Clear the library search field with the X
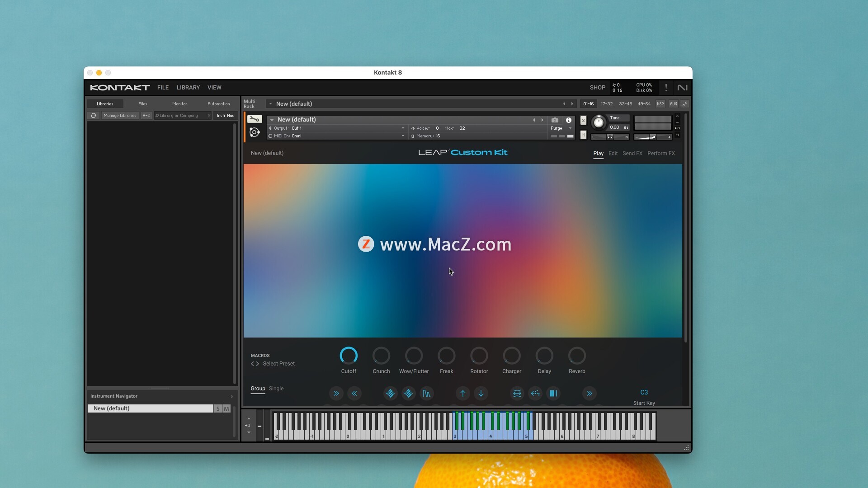 (209, 116)
